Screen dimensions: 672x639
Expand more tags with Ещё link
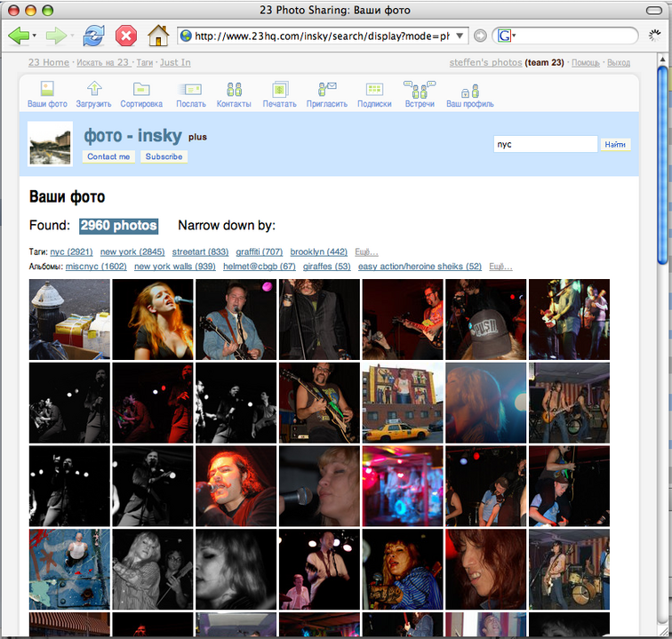pos(366,252)
